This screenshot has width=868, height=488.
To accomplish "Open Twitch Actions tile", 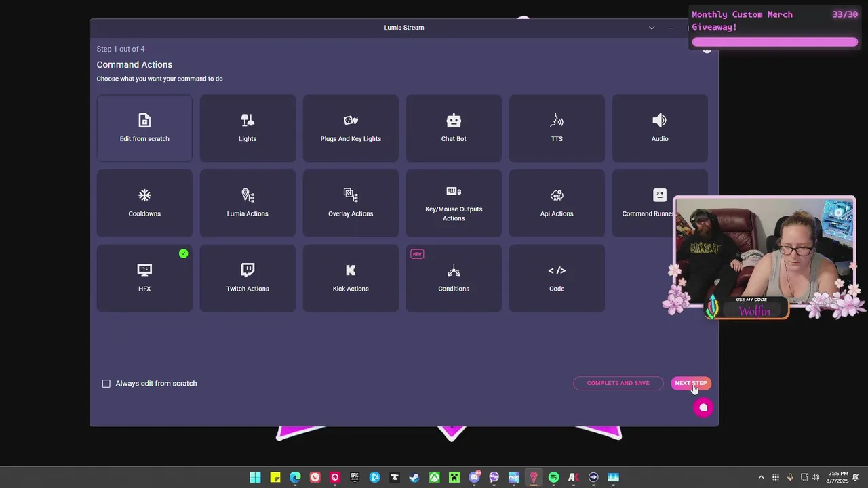I will (x=248, y=279).
